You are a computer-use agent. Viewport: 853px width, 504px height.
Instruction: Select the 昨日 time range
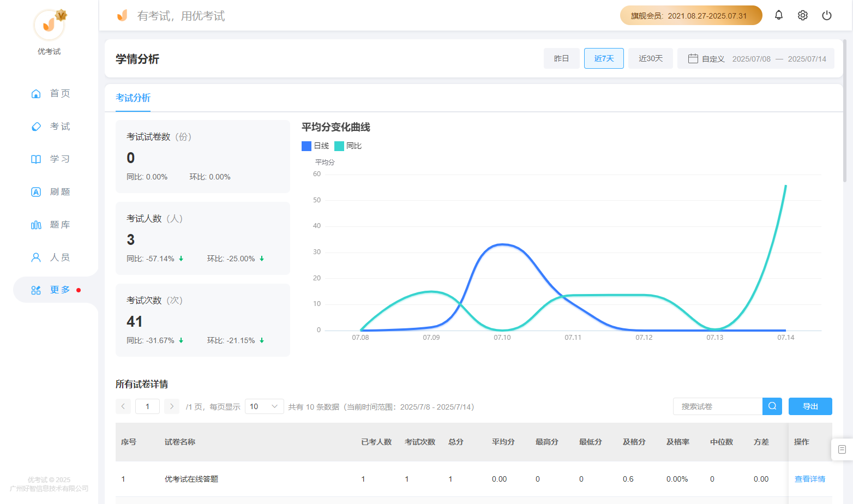[x=562, y=58]
